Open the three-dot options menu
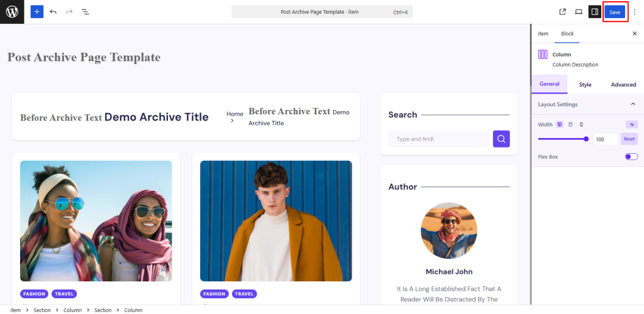The image size is (644, 314). tap(635, 12)
